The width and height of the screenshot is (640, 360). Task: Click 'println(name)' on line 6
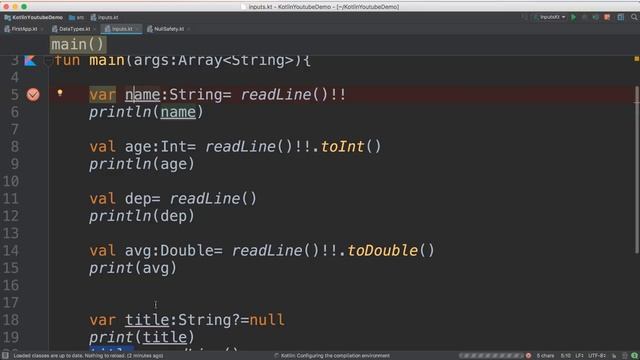pos(146,112)
